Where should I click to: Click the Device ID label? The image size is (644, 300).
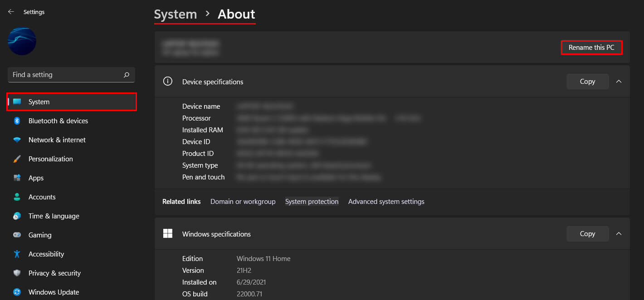pos(196,142)
